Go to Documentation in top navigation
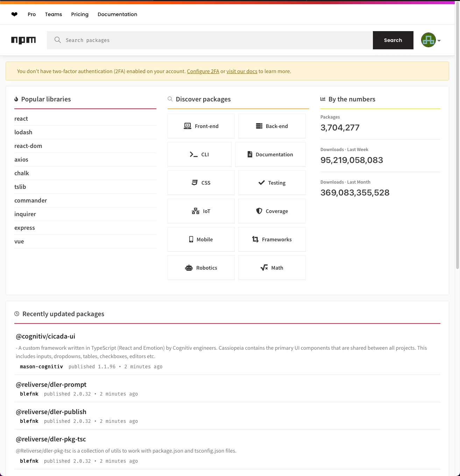The height and width of the screenshot is (476, 460). (x=118, y=14)
